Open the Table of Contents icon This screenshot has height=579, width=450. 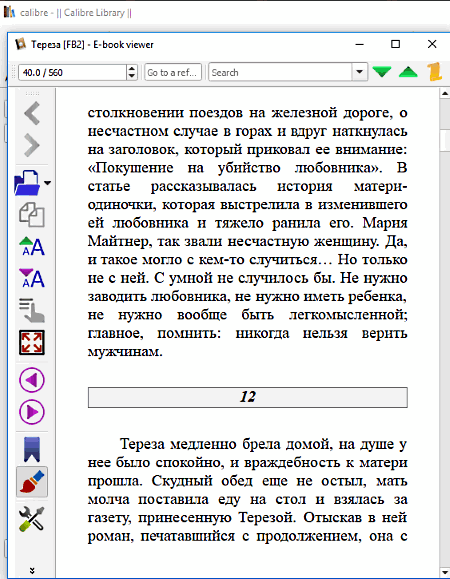tap(32, 311)
